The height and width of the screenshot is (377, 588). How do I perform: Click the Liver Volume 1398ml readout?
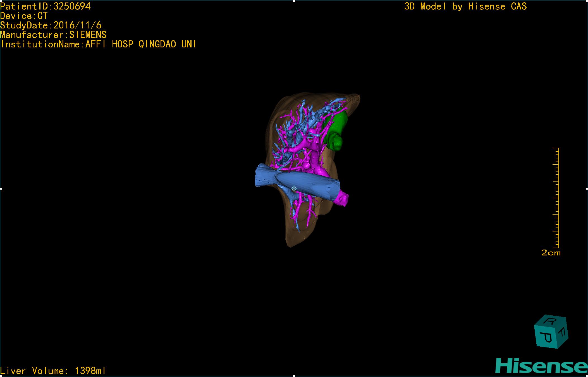53,371
